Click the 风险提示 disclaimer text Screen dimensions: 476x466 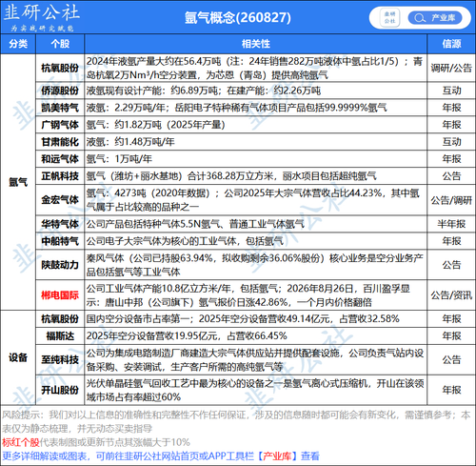(x=236, y=421)
